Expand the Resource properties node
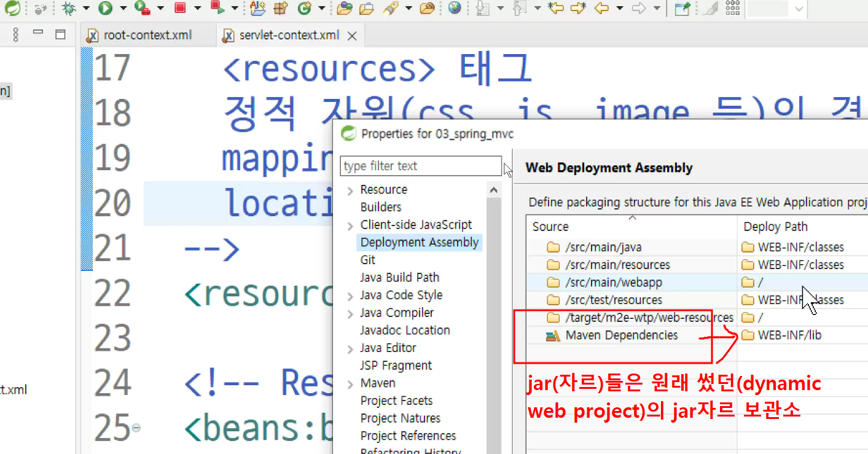This screenshot has height=454, width=868. [350, 190]
